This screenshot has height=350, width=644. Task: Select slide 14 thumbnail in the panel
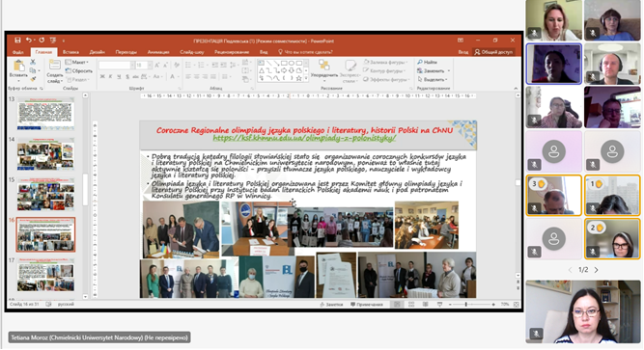point(45,154)
